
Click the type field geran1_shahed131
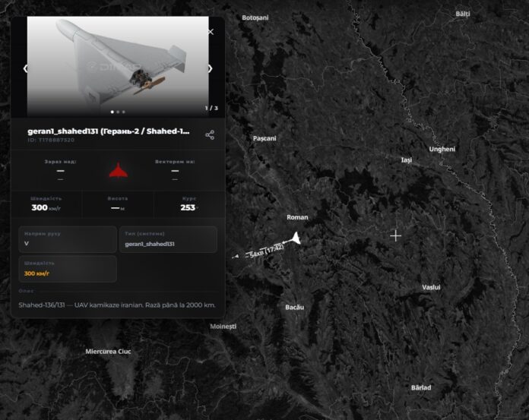168,239
